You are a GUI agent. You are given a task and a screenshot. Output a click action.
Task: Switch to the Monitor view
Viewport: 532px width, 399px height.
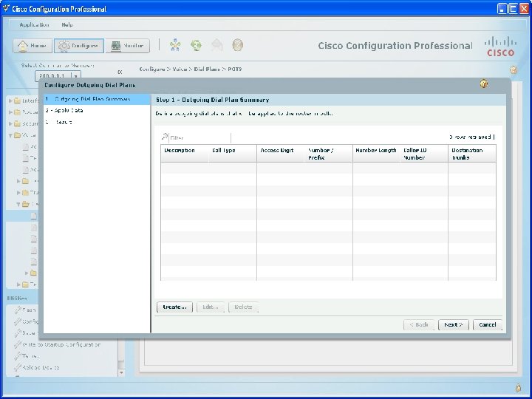click(x=127, y=46)
